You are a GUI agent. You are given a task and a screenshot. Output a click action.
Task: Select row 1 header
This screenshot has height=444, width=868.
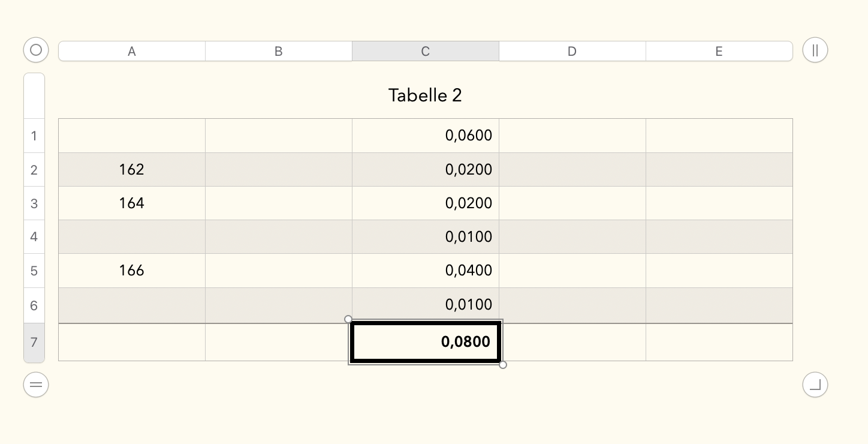pos(34,136)
